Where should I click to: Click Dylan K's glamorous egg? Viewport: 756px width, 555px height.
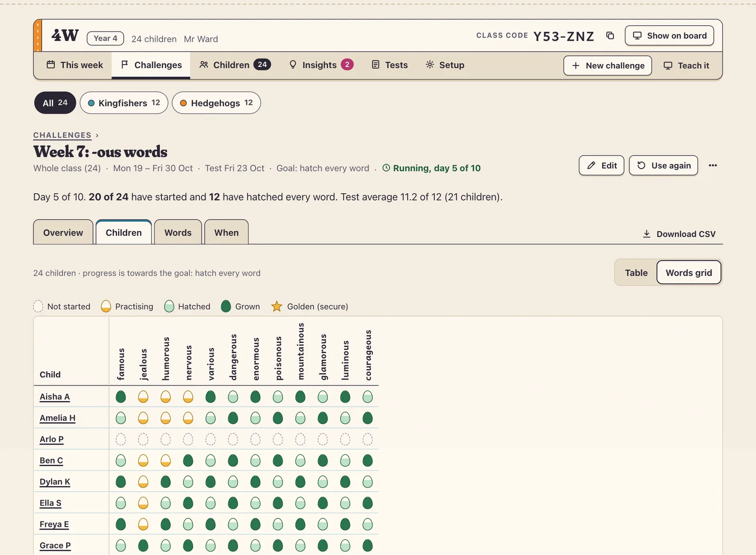(x=323, y=482)
